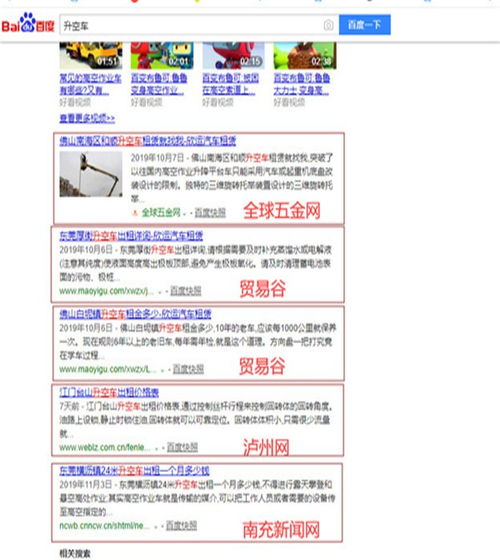Click 查看更多视频>> link
The height and width of the screenshot is (560, 500).
[x=87, y=118]
